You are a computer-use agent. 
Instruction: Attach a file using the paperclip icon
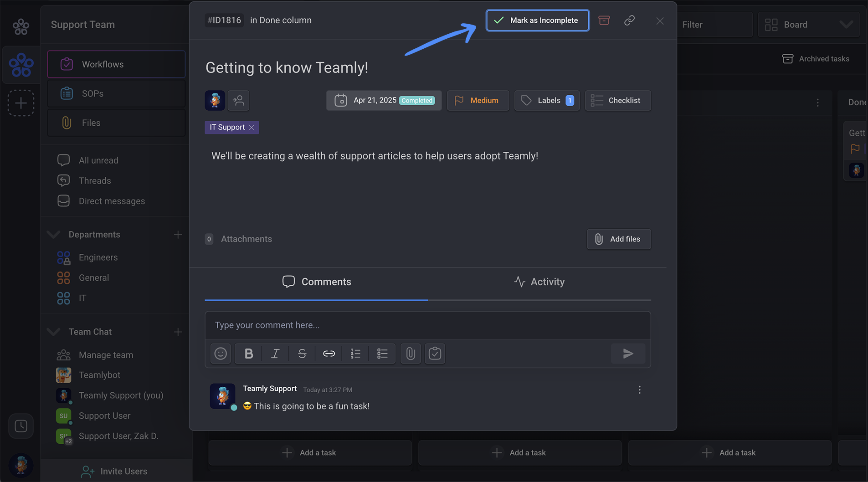[x=411, y=354]
